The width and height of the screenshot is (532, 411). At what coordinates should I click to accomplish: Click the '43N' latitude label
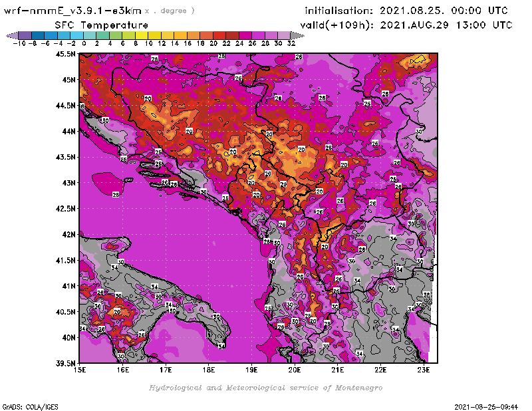pos(68,183)
